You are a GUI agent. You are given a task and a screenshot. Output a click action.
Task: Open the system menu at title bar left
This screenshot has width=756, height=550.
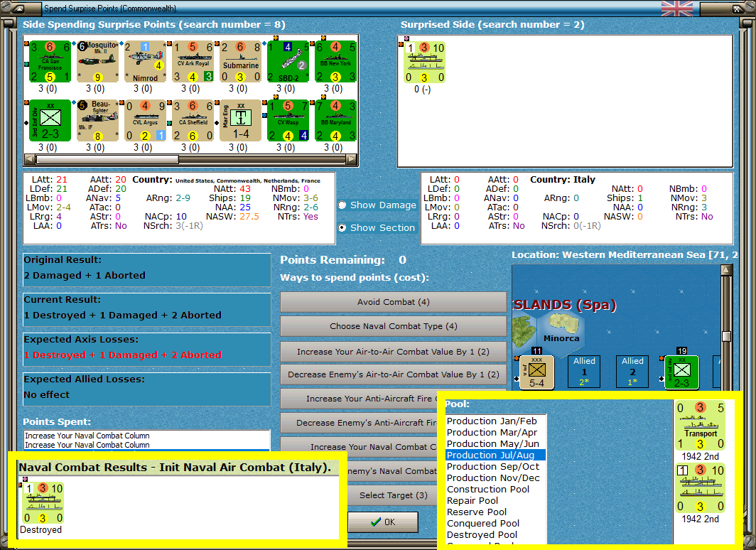tap(18, 9)
